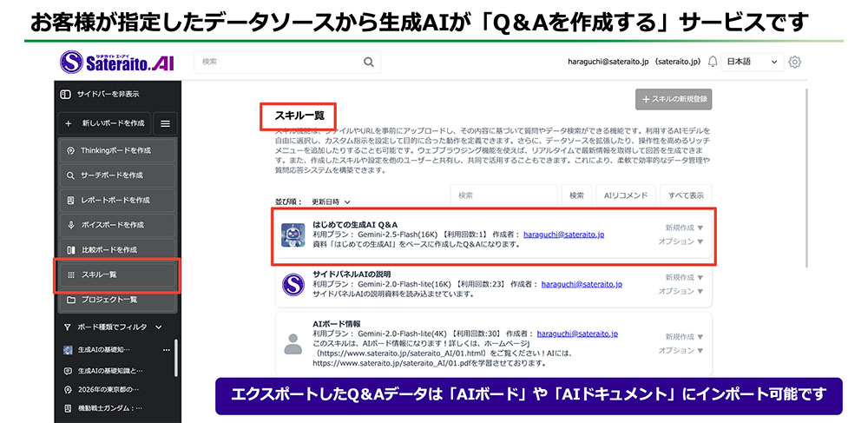Click the ボイスボード microphone icon
The width and height of the screenshot is (868, 423).
click(x=70, y=225)
